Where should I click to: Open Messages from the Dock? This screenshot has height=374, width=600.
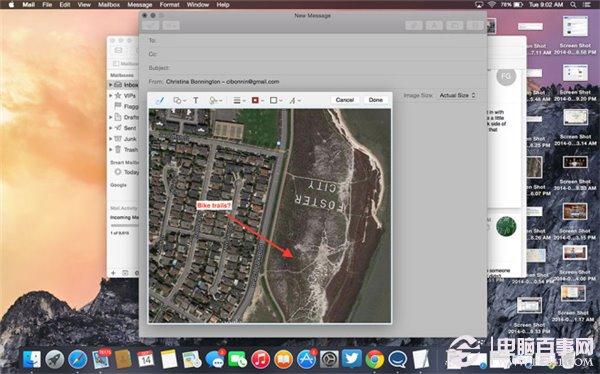(x=215, y=359)
